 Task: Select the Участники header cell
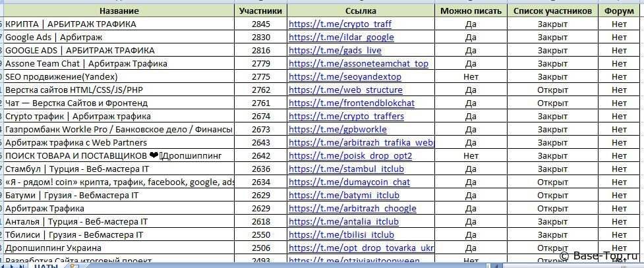click(x=260, y=11)
